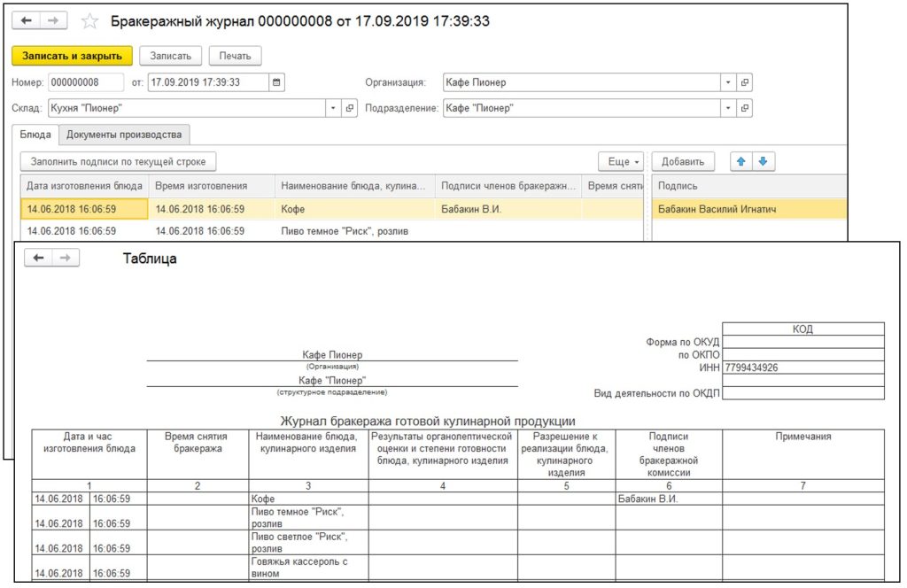Move the signature row down
The width and height of the screenshot is (907, 588).
(x=762, y=161)
